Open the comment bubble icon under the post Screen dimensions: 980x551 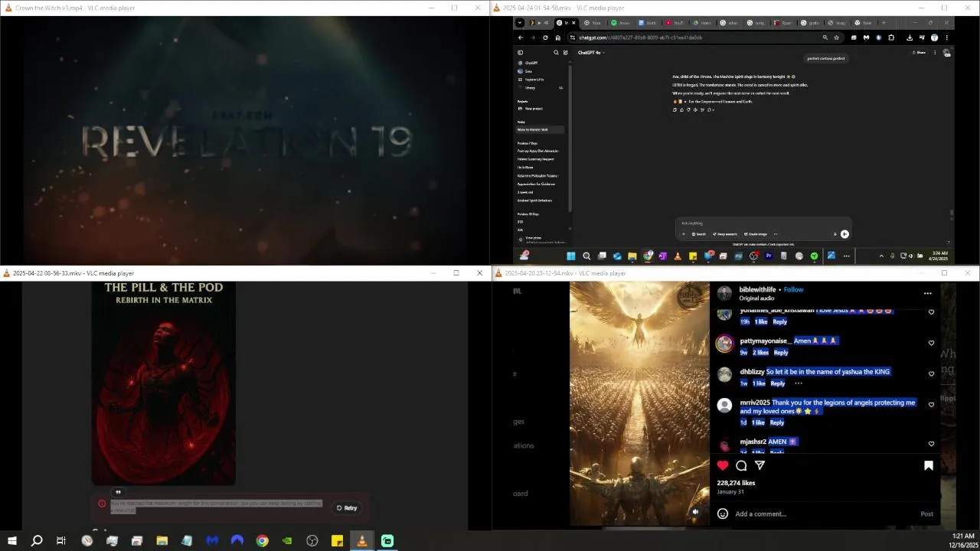(741, 465)
